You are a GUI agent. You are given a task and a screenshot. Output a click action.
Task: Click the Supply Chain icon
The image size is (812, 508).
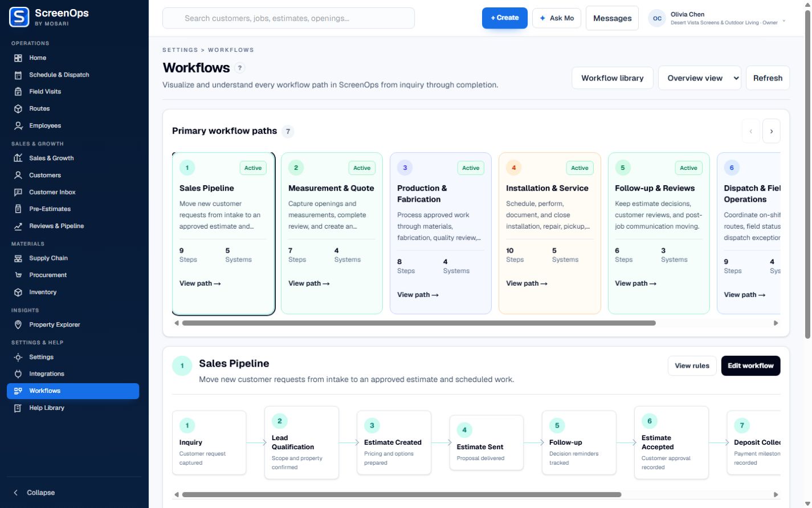point(18,258)
